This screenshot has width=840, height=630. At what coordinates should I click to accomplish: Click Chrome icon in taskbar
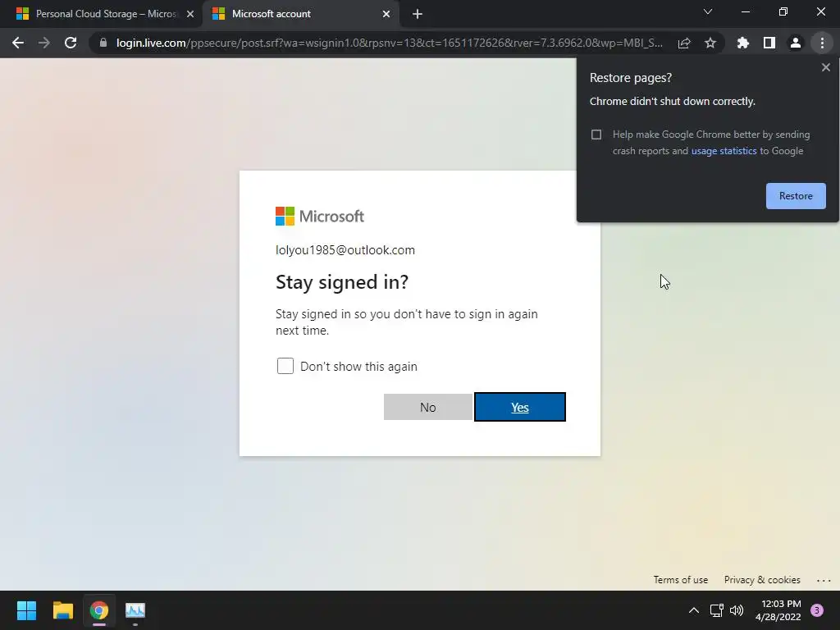[x=99, y=610]
